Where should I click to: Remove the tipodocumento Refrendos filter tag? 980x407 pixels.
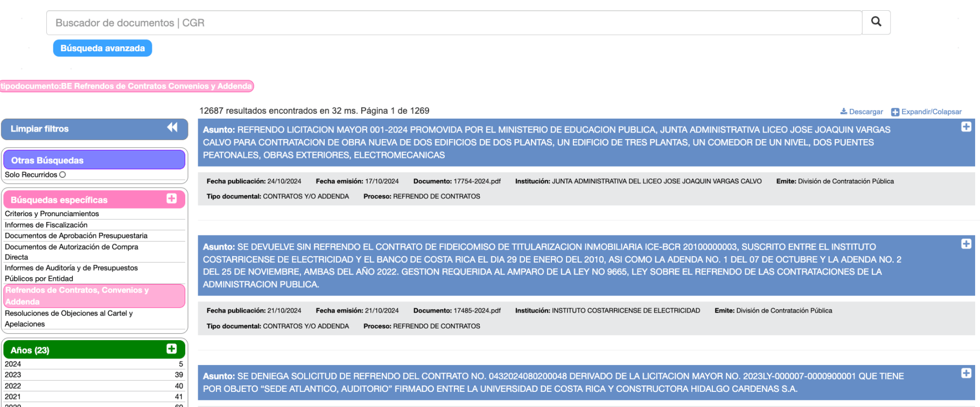click(127, 86)
